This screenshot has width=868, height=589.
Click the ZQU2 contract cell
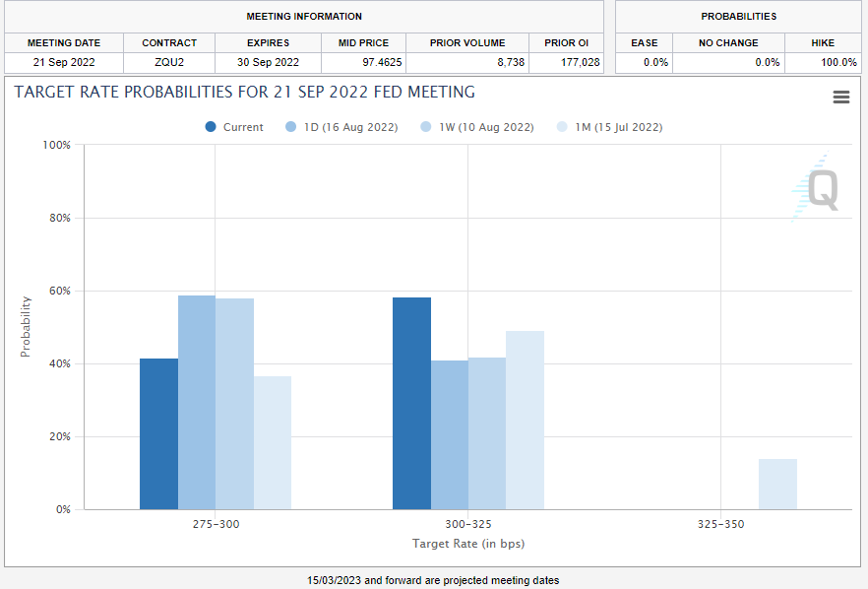click(x=169, y=62)
